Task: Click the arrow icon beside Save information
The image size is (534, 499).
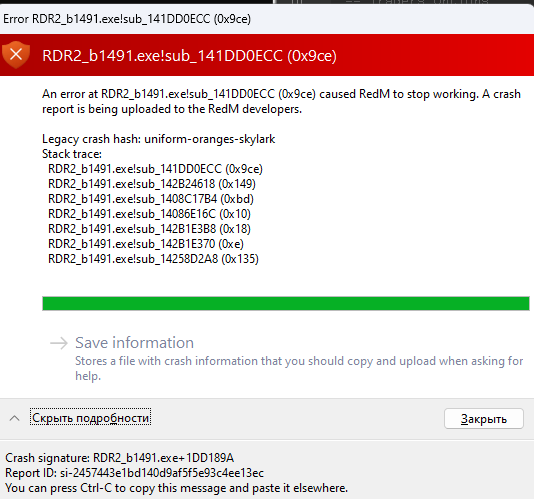Action: point(59,343)
